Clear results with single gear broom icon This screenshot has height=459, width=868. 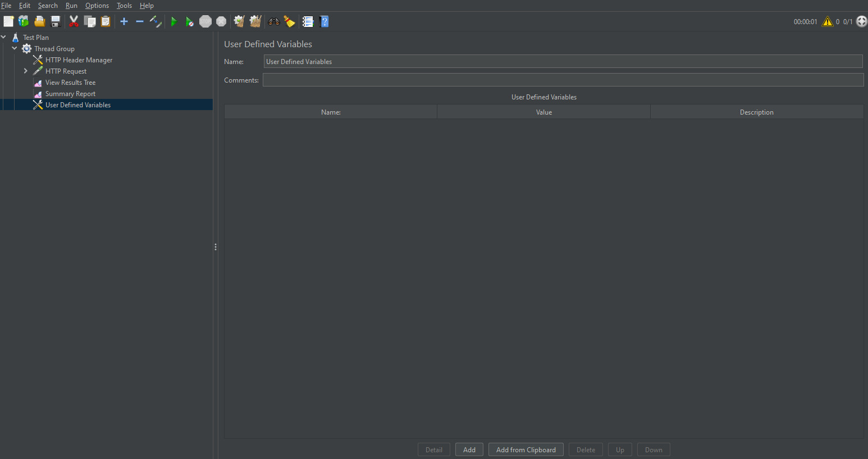tap(239, 21)
